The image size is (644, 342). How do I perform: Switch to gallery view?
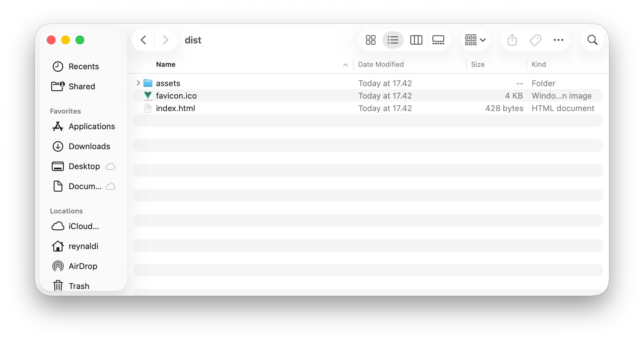(x=438, y=40)
